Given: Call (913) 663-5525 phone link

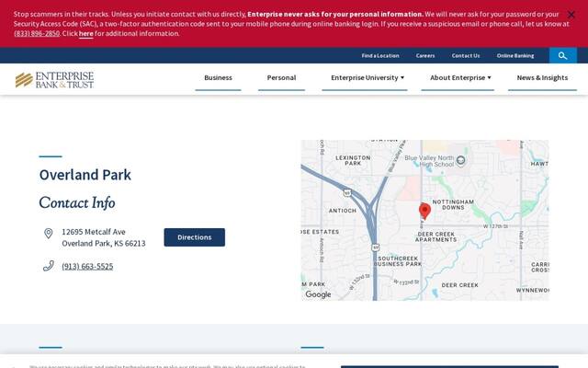Looking at the screenshot, I should point(87,266).
